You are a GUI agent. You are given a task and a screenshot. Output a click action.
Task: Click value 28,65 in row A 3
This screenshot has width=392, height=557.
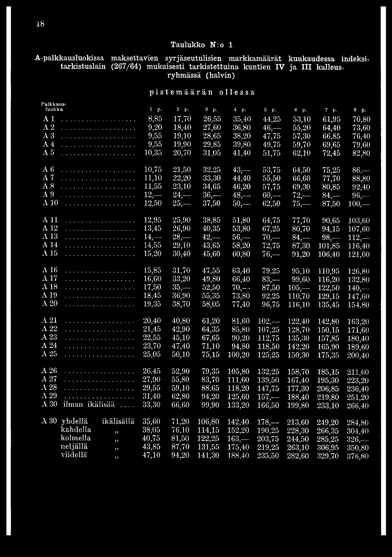(x=212, y=136)
